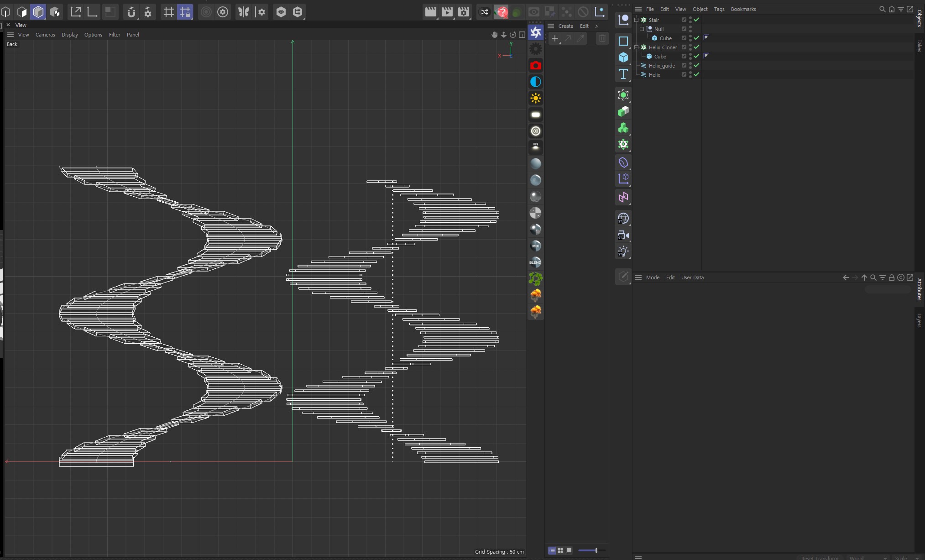
Task: Switch to Back viewport view
Action: pos(12,44)
